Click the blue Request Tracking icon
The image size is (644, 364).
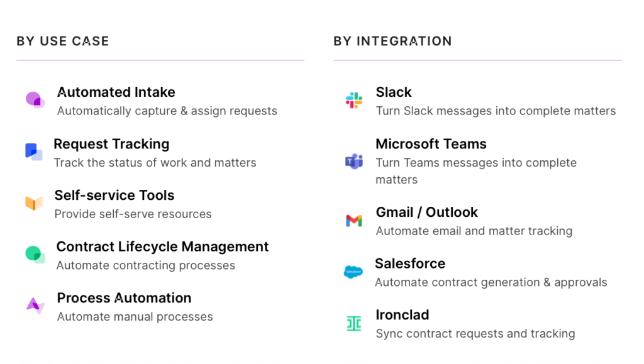33,152
